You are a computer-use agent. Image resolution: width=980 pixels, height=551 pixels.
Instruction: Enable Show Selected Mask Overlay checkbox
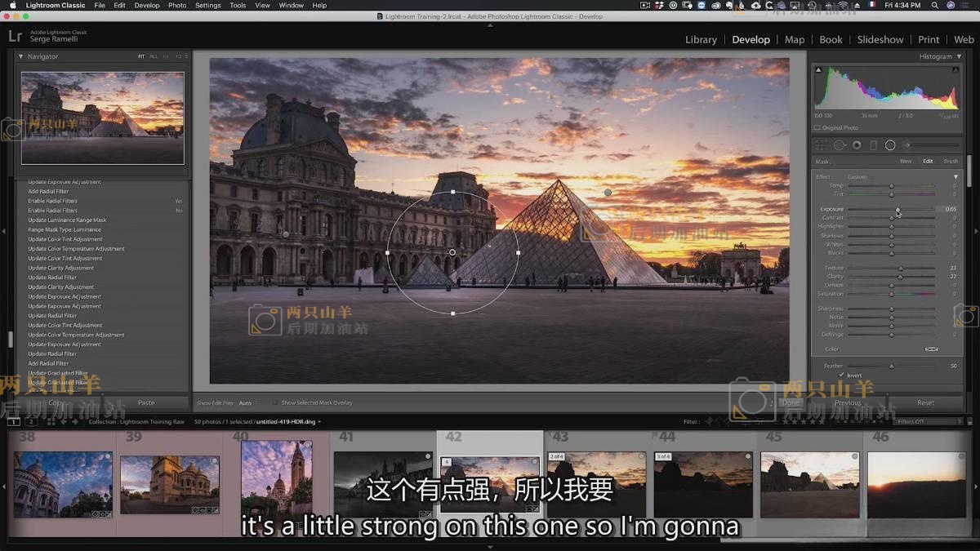[275, 403]
